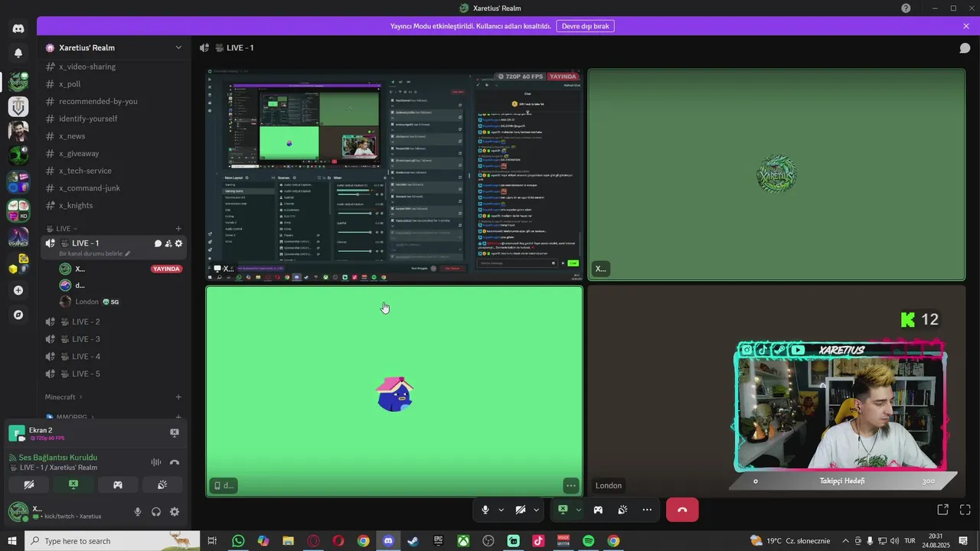
Task: Open the Starfield server in sidebar
Action: click(x=18, y=237)
